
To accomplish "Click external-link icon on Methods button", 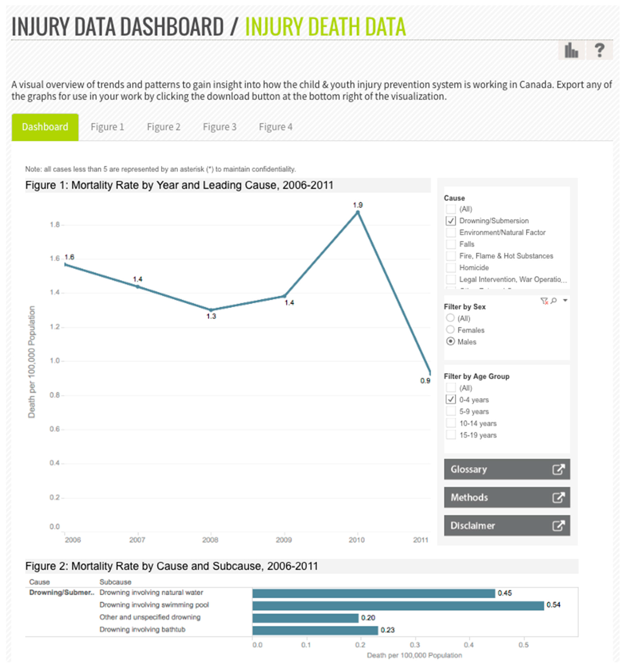I will [558, 497].
